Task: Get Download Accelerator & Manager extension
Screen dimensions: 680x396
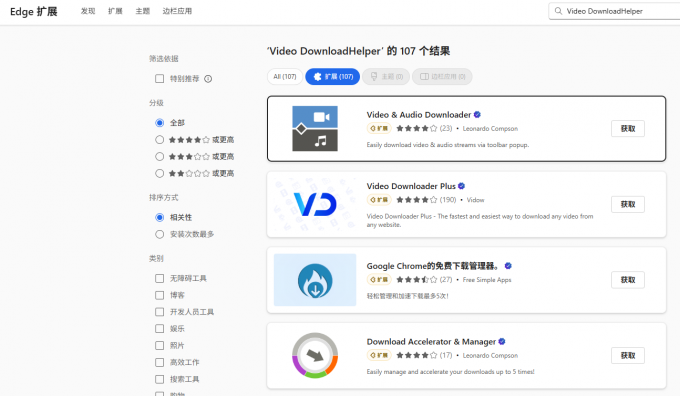Action: pyautogui.click(x=628, y=355)
